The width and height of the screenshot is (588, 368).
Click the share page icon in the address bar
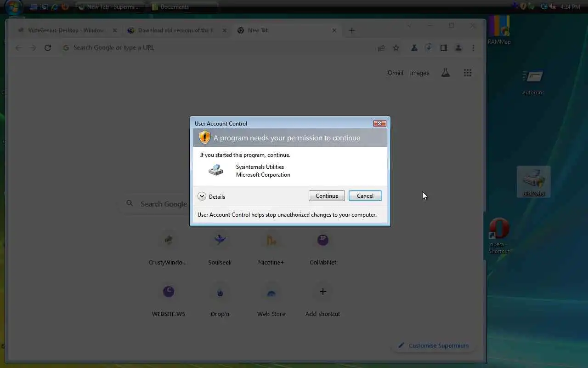click(x=381, y=48)
